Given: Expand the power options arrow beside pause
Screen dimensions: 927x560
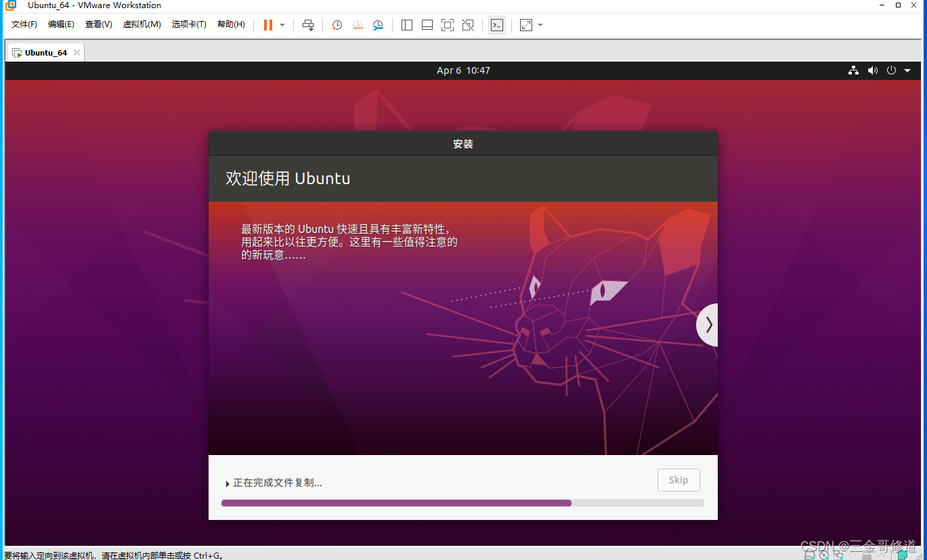Looking at the screenshot, I should tap(282, 25).
